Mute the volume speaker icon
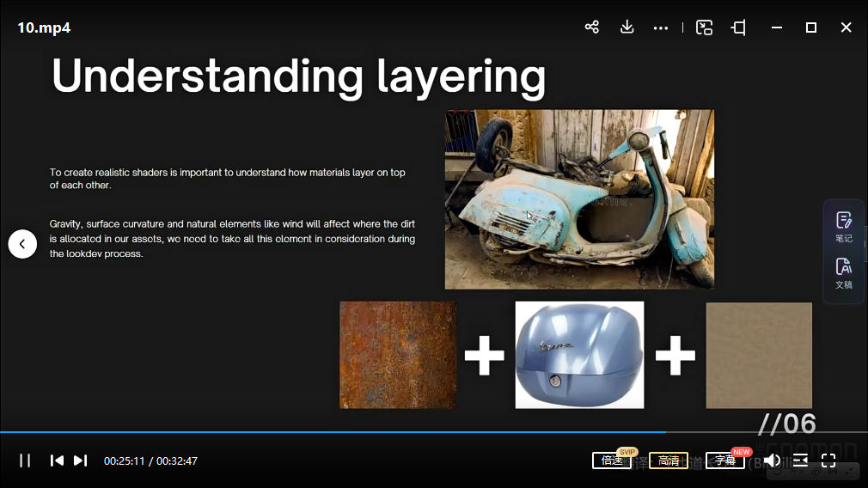Viewport: 868px width, 488px height. tap(772, 461)
